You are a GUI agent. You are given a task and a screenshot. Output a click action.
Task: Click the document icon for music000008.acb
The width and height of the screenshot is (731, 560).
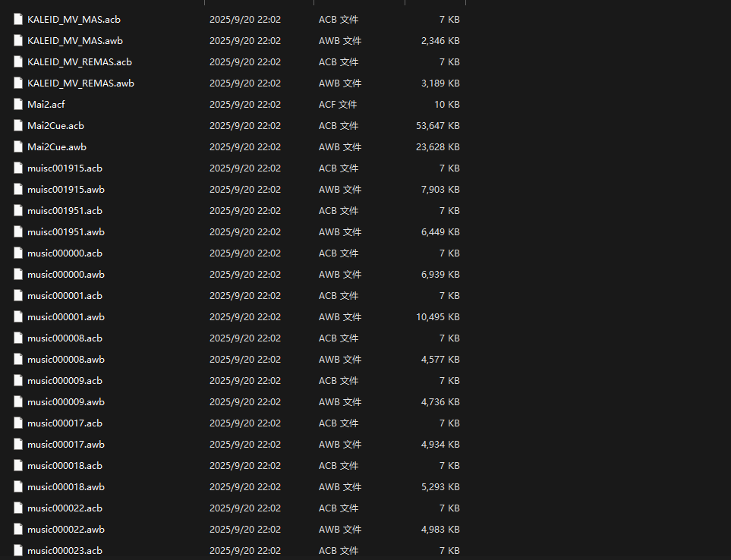[17, 338]
